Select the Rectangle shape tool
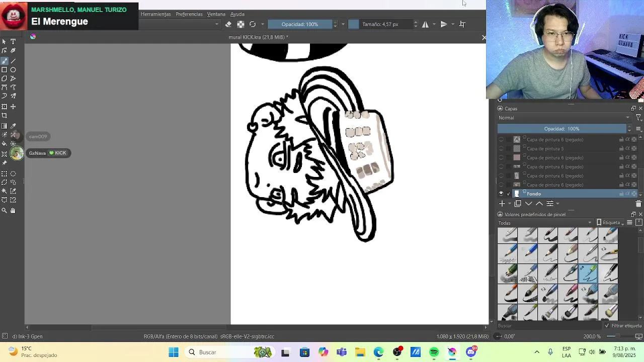The height and width of the screenshot is (362, 644). click(x=5, y=70)
